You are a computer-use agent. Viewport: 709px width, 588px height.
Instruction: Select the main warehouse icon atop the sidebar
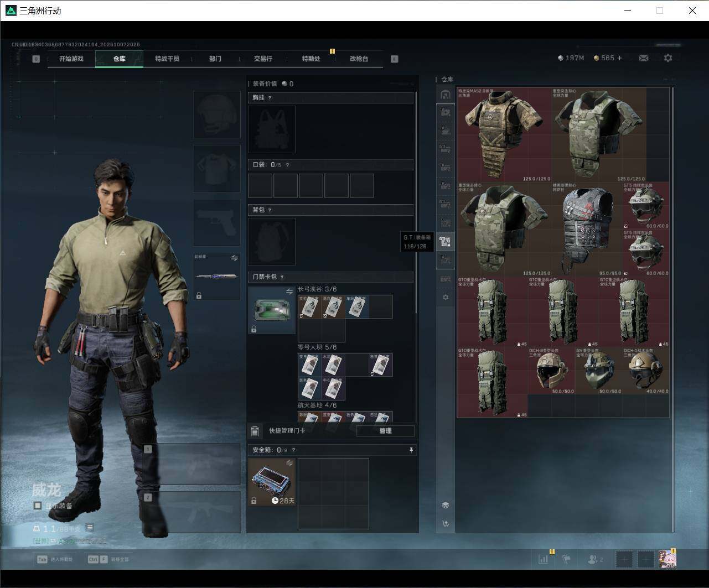[x=446, y=95]
